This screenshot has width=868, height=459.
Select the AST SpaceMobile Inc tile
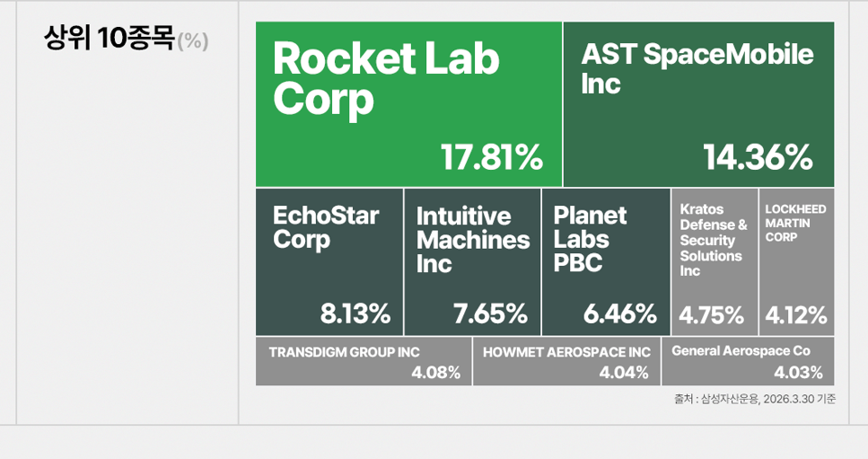[698, 104]
